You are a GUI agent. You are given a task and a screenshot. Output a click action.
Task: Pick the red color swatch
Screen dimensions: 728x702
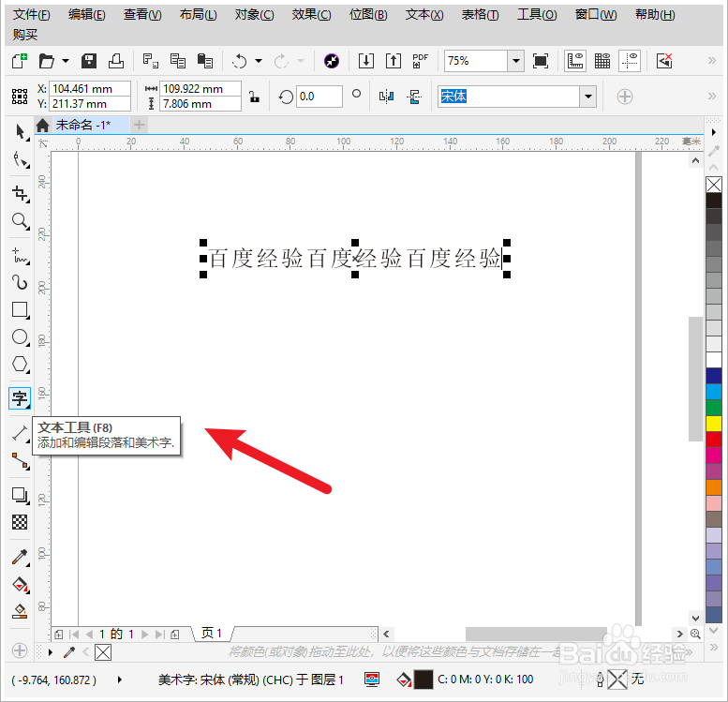714,439
